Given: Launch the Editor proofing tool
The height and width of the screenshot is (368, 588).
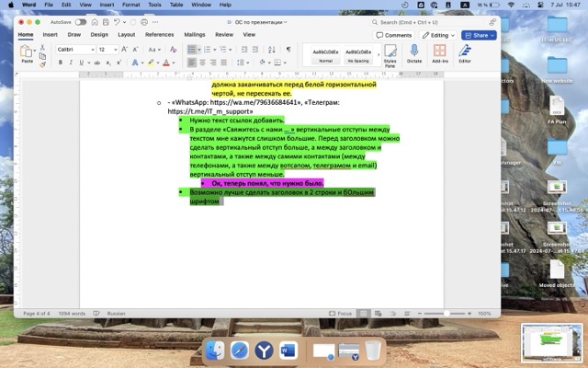Looking at the screenshot, I should pyautogui.click(x=464, y=54).
